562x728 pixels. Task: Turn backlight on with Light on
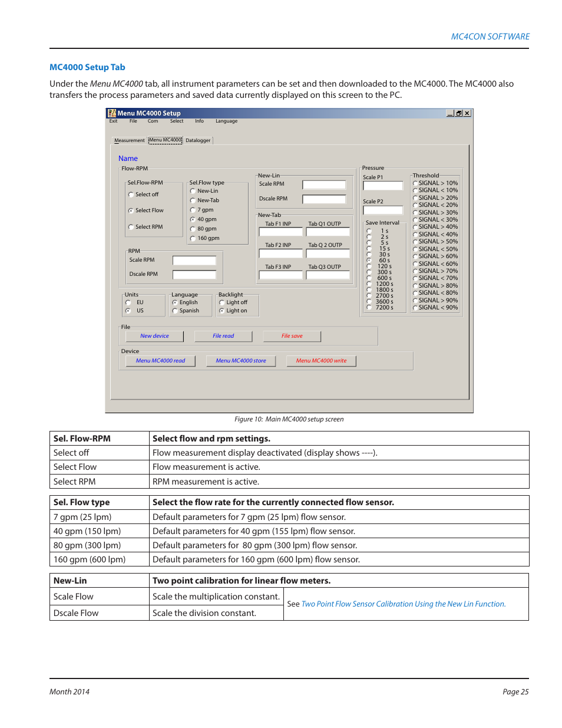(222, 311)
